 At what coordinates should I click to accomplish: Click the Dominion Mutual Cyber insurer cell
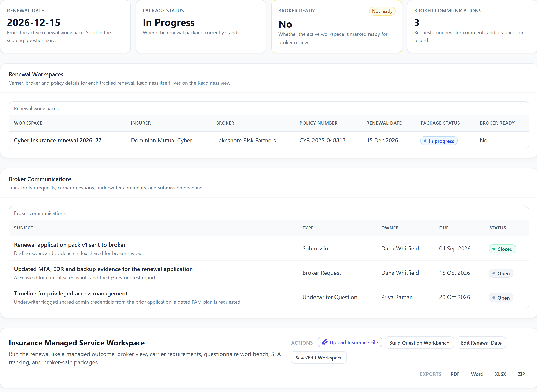tap(161, 141)
